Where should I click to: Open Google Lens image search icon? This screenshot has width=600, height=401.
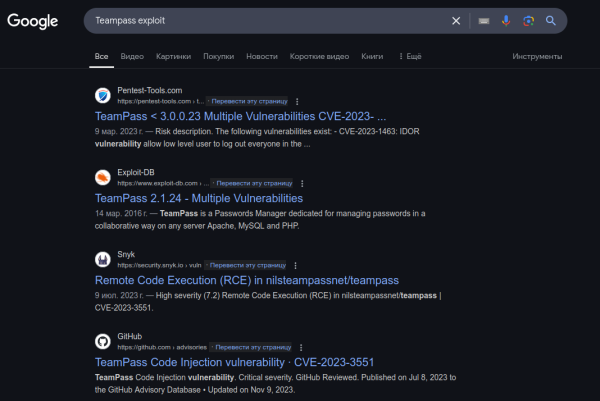coord(528,21)
